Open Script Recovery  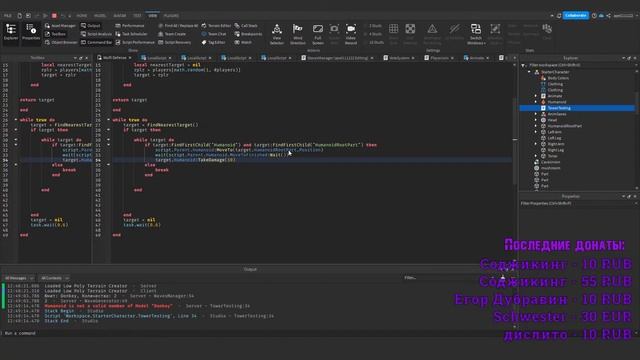click(x=175, y=42)
